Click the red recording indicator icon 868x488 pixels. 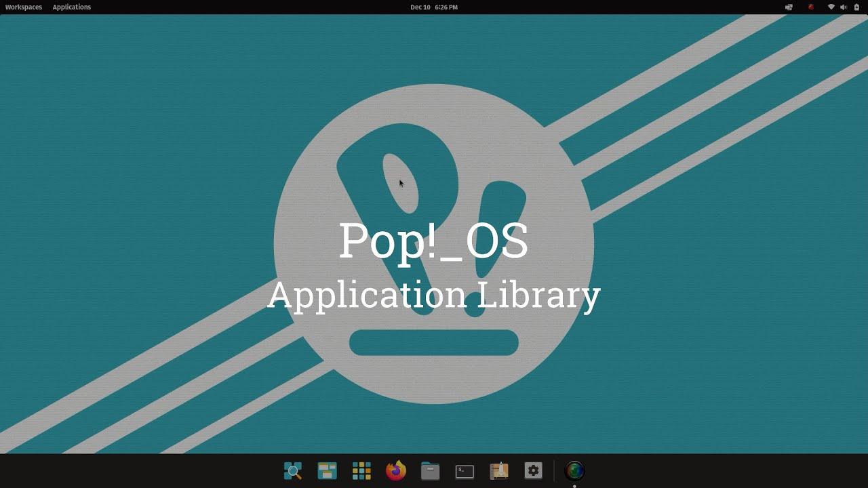(x=810, y=7)
